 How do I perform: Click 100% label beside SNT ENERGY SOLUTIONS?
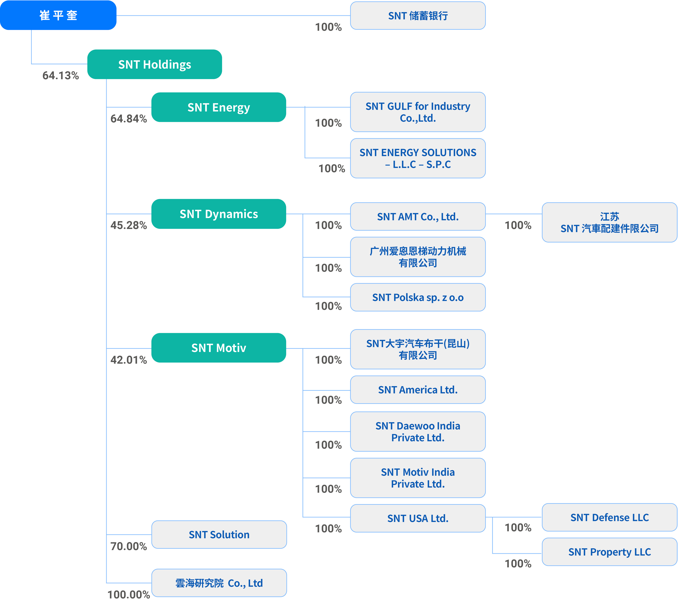tap(332, 168)
